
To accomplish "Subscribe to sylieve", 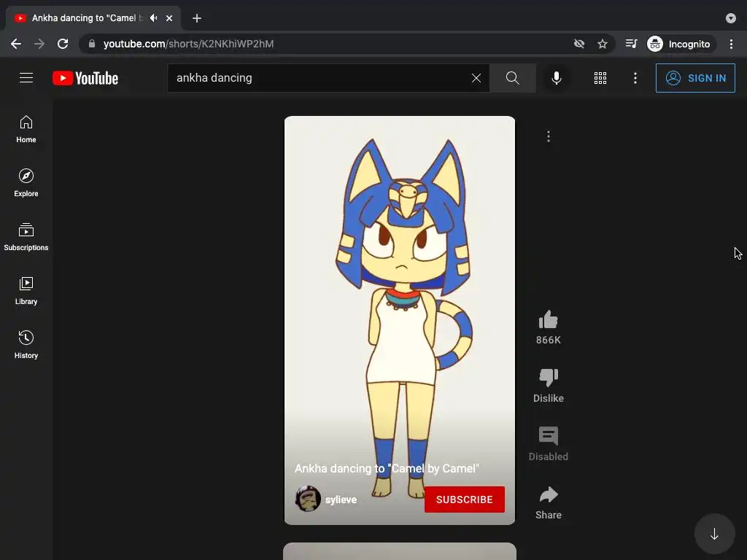I will [x=465, y=499].
